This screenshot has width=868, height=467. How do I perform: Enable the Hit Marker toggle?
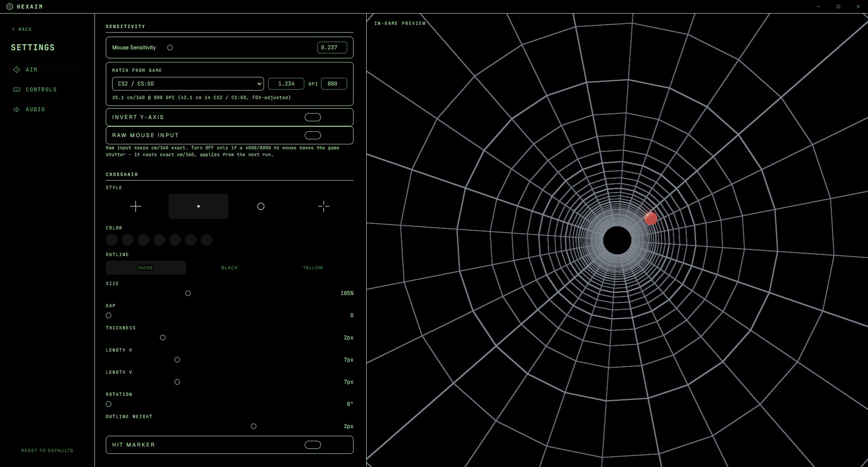coord(313,445)
